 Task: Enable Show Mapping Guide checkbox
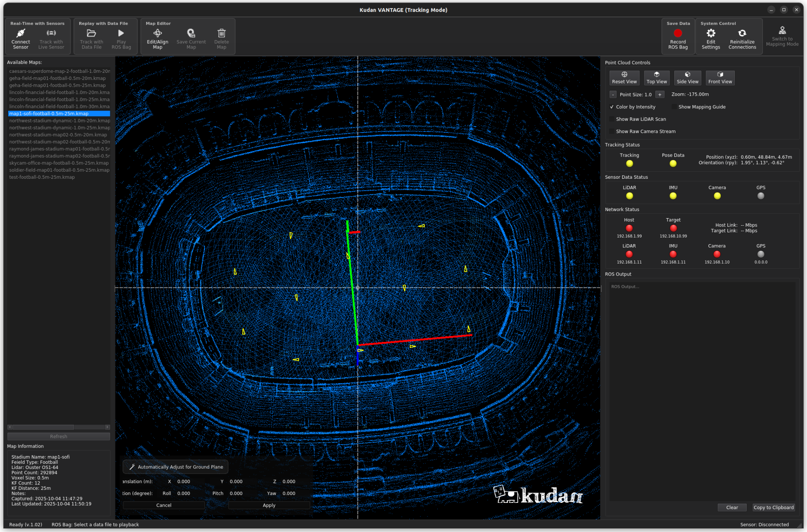pos(674,107)
